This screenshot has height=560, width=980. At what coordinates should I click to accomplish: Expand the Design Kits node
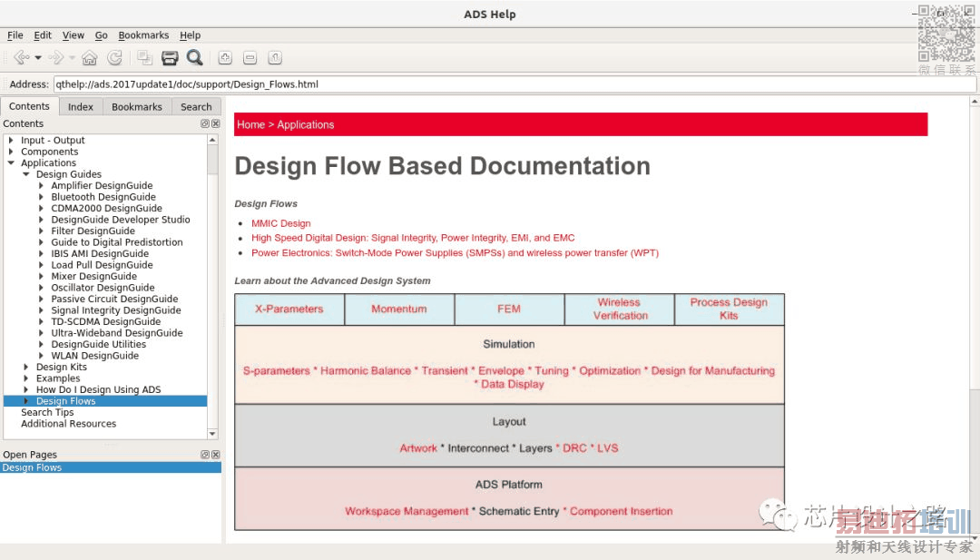coord(25,367)
